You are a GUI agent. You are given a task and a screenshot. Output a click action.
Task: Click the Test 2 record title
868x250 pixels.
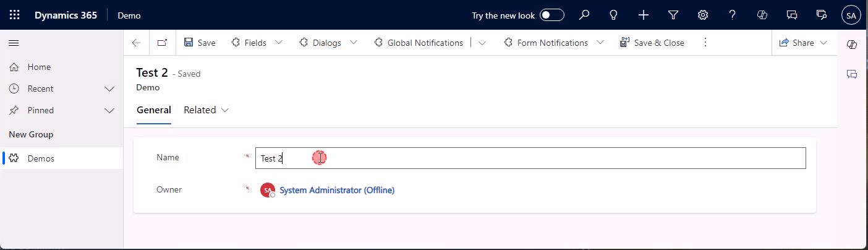pyautogui.click(x=152, y=72)
